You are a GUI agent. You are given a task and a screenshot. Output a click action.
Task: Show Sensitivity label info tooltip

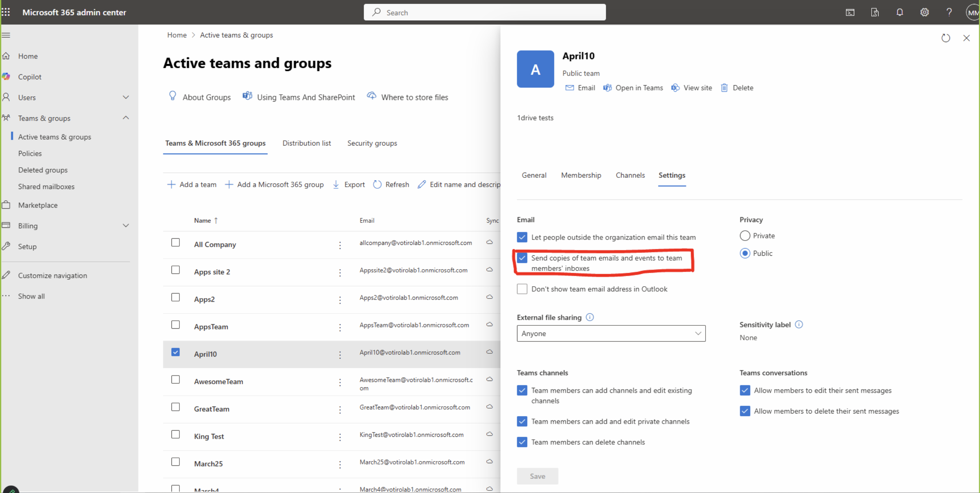coord(799,324)
